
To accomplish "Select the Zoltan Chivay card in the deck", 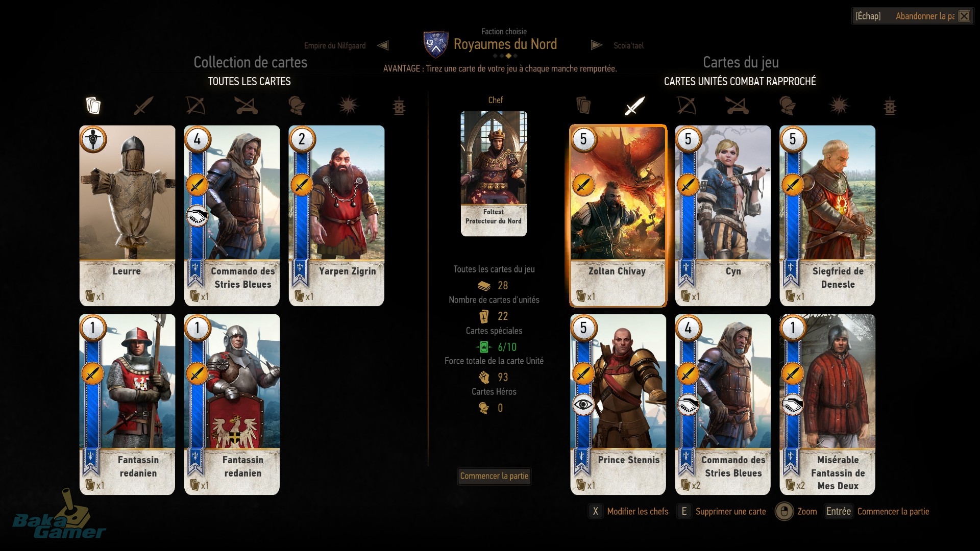I will pos(618,216).
